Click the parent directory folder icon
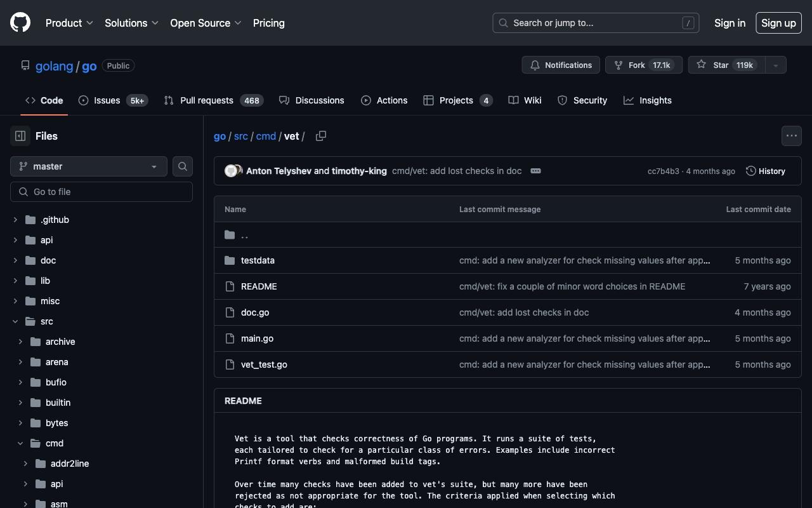The image size is (812, 508). click(x=230, y=235)
